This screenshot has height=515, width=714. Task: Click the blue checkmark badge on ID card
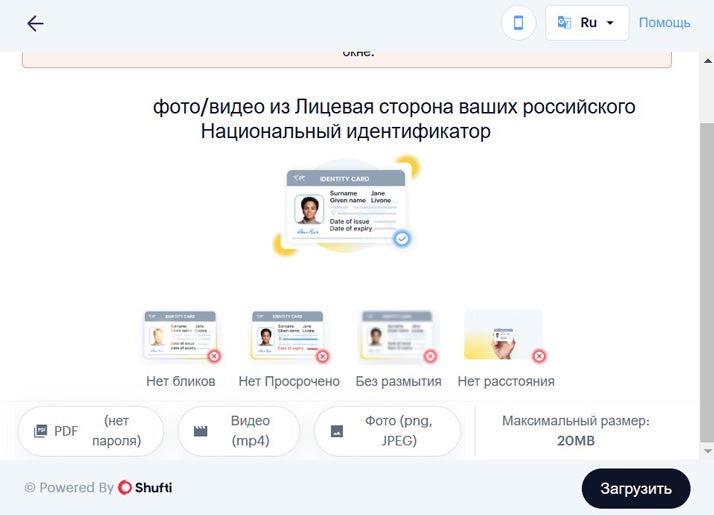click(402, 239)
